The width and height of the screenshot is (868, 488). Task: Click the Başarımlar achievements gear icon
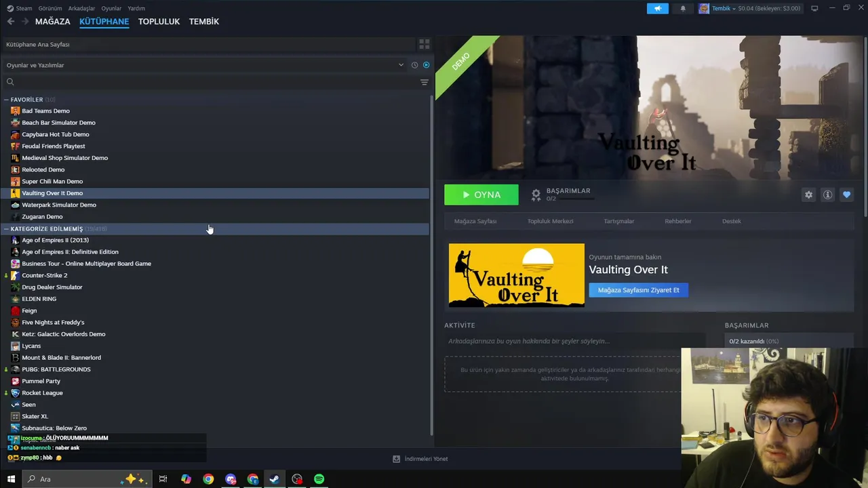point(536,195)
